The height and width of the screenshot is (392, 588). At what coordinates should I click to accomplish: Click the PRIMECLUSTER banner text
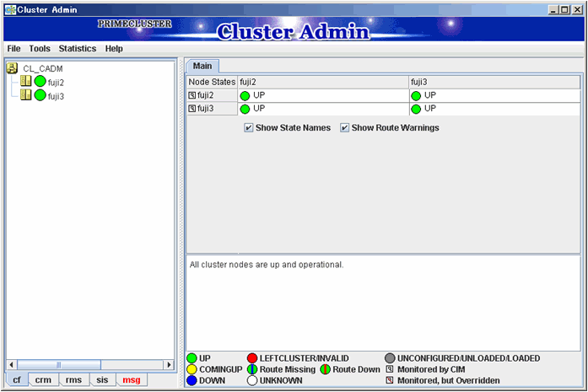point(135,24)
